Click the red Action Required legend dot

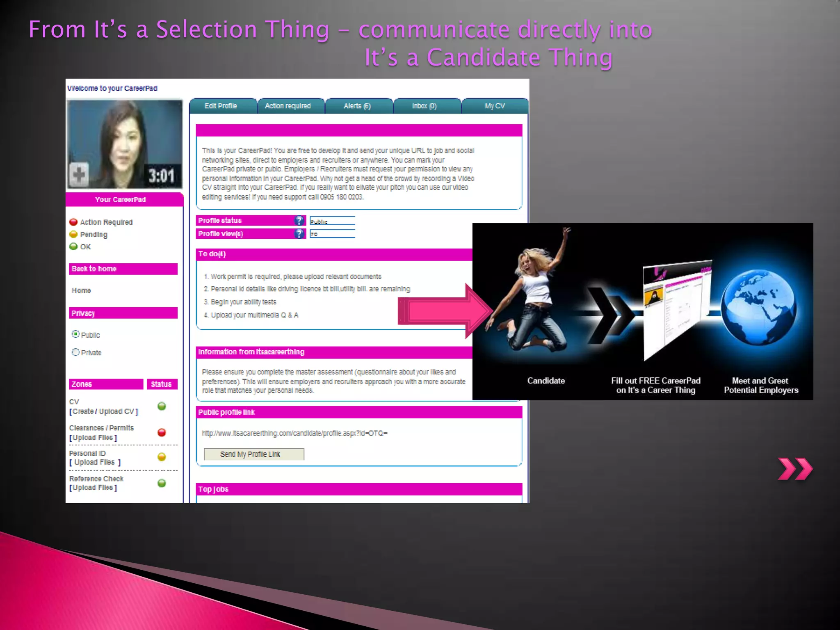(x=73, y=222)
